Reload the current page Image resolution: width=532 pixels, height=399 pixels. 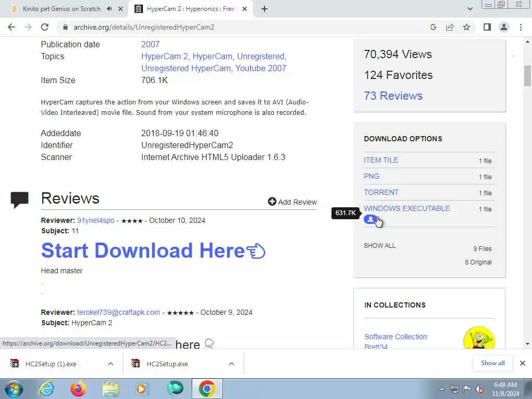[45, 27]
